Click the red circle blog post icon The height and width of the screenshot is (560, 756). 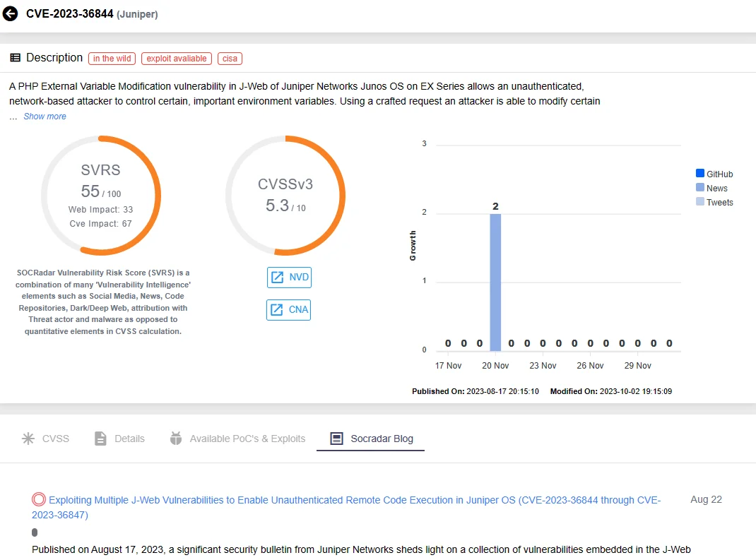click(x=39, y=500)
